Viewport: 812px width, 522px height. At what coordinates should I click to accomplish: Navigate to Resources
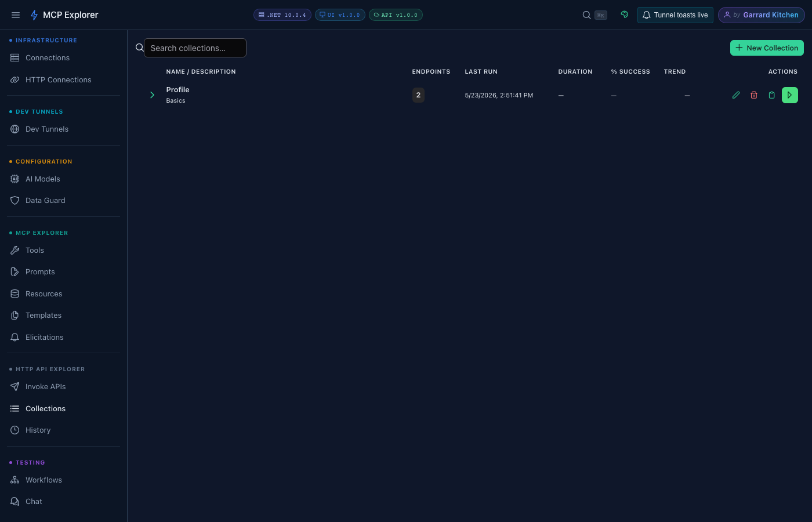64,294
